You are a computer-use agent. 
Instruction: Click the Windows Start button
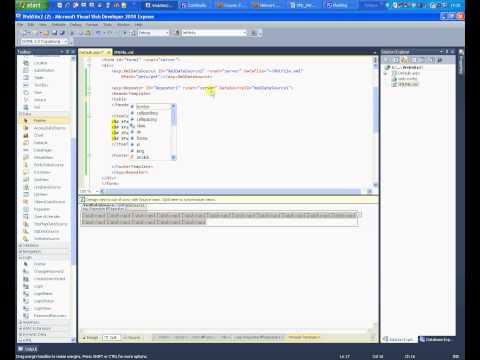pos(31,5)
